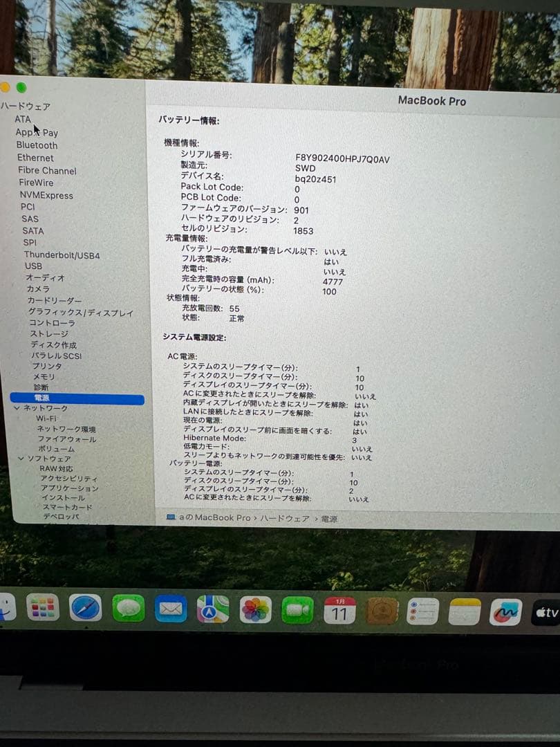Viewport: 560px width, 747px height.
Task: Select Wi-Fi under ネットワーク
Action: coord(45,418)
